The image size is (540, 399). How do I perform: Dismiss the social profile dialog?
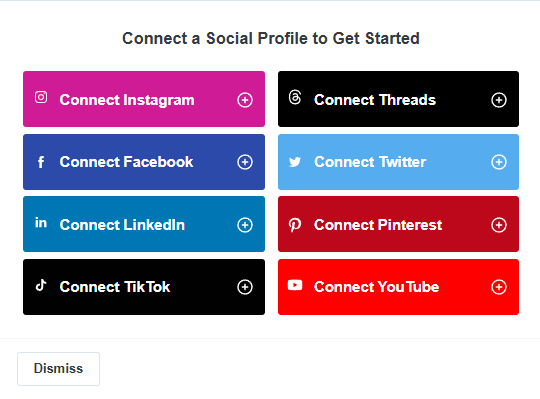click(59, 369)
